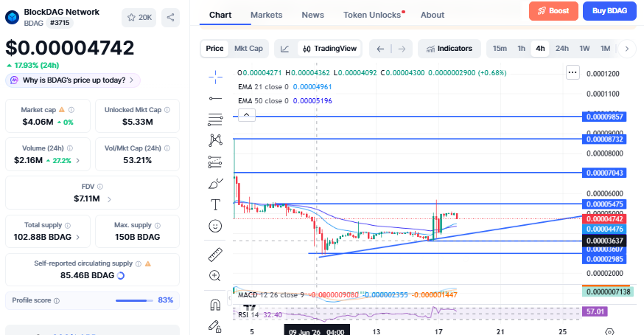Viewport: 644px width, 335px height.
Task: Activate the zoom in tool
Action: point(215,276)
